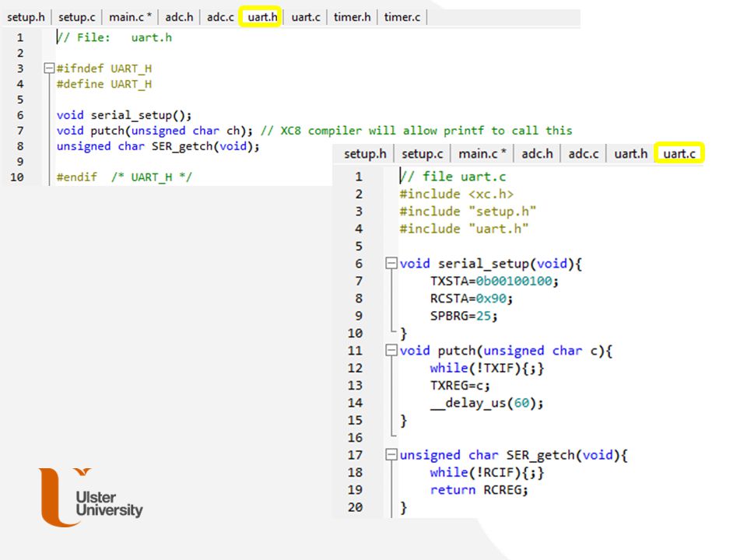Open setup.h tab in lower editor
Image resolution: width=747 pixels, height=560 pixels.
point(365,154)
